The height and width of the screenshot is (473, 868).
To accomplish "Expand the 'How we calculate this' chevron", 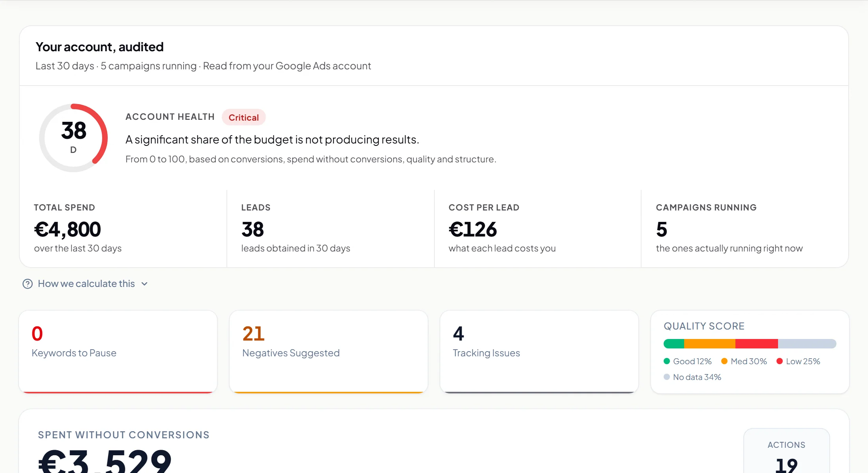I will click(144, 284).
